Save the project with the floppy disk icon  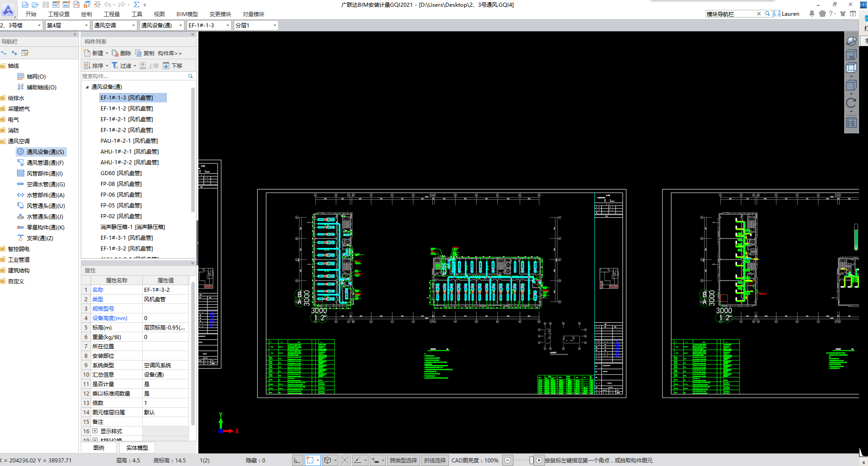tap(46, 4)
